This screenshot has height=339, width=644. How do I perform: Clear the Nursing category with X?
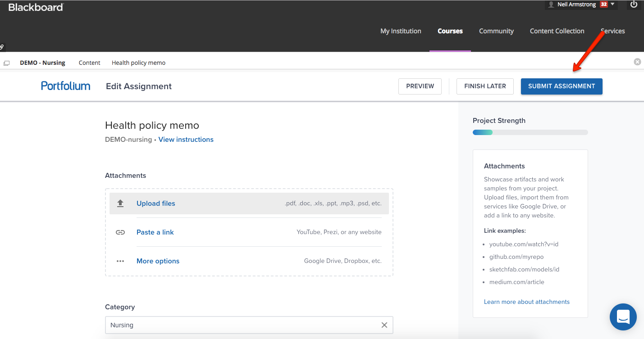tap(384, 325)
